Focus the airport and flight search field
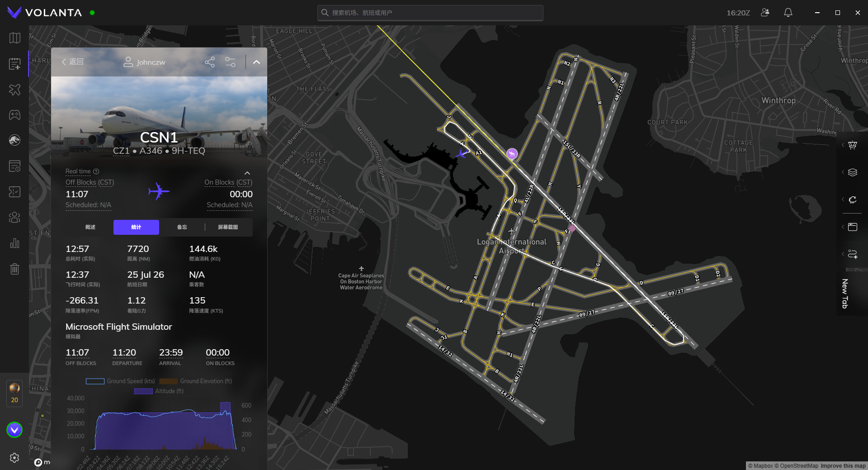The image size is (868, 470). 430,13
